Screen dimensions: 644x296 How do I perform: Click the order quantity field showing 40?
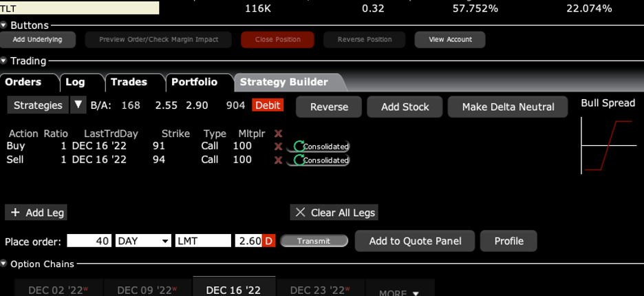[x=89, y=241]
